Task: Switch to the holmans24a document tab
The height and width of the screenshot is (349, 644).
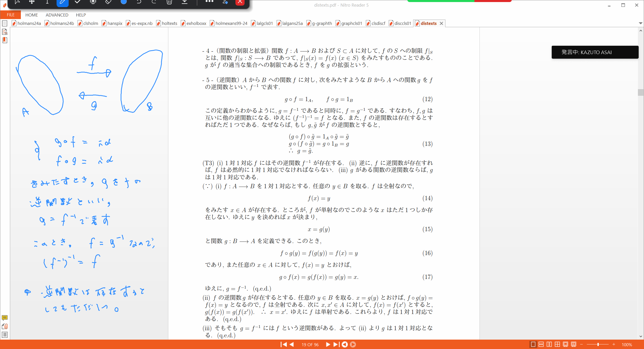Action: point(26,23)
